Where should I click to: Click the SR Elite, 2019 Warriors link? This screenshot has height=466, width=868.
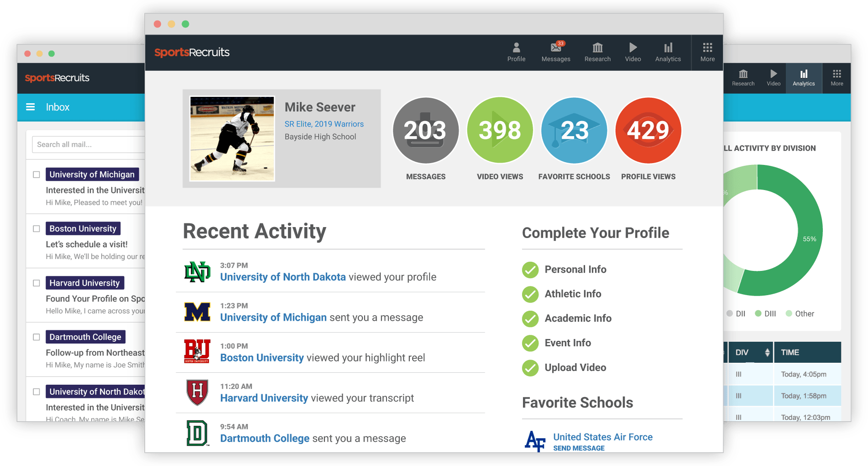324,124
